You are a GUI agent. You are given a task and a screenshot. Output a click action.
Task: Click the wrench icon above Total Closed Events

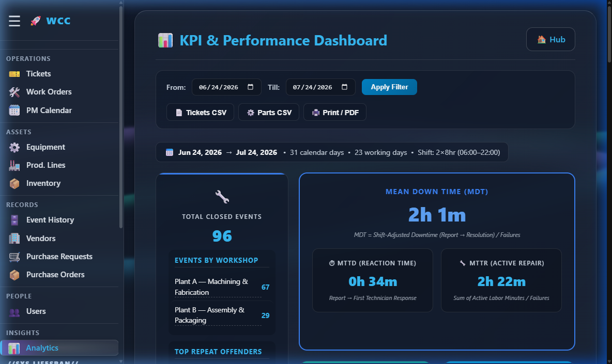tap(222, 197)
